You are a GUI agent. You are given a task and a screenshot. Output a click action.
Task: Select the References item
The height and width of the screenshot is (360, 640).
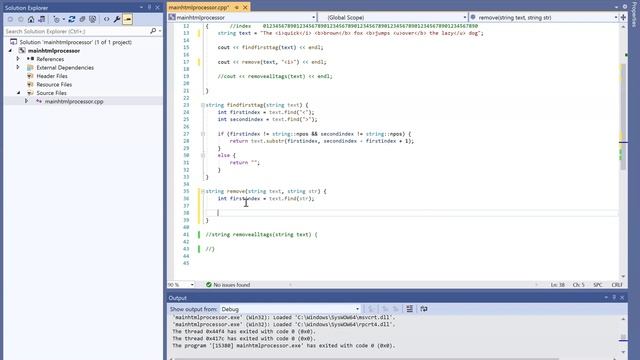[50, 59]
